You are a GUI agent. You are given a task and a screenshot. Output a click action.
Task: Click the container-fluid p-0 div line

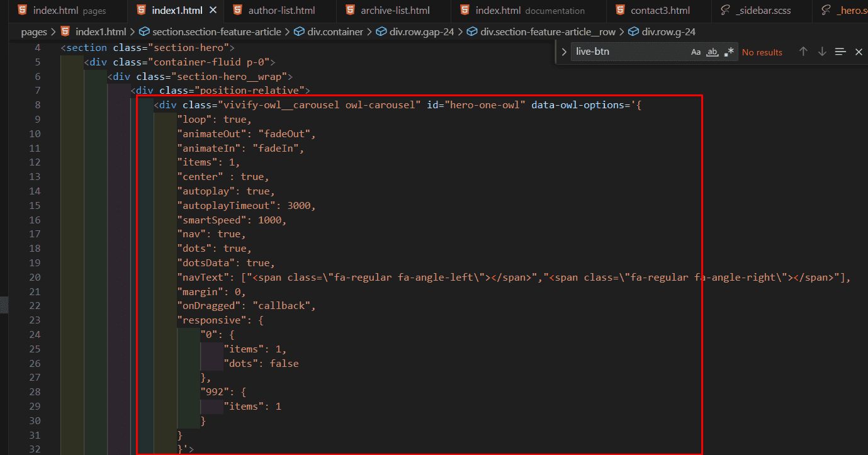point(179,62)
